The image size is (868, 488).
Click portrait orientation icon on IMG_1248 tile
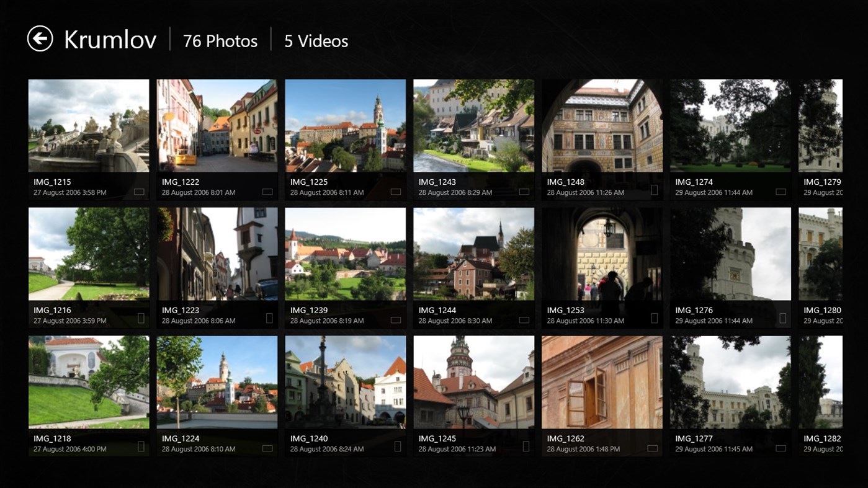point(654,190)
